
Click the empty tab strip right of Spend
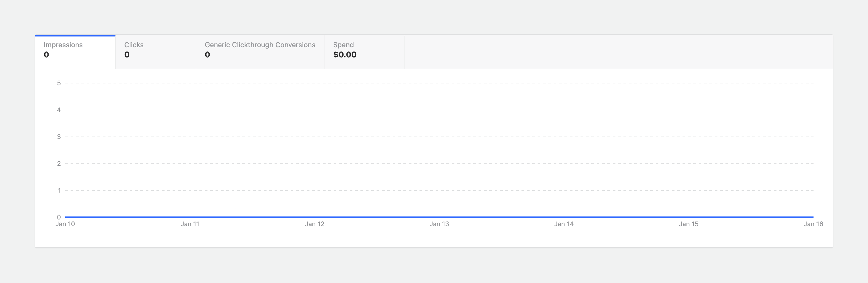618,52
